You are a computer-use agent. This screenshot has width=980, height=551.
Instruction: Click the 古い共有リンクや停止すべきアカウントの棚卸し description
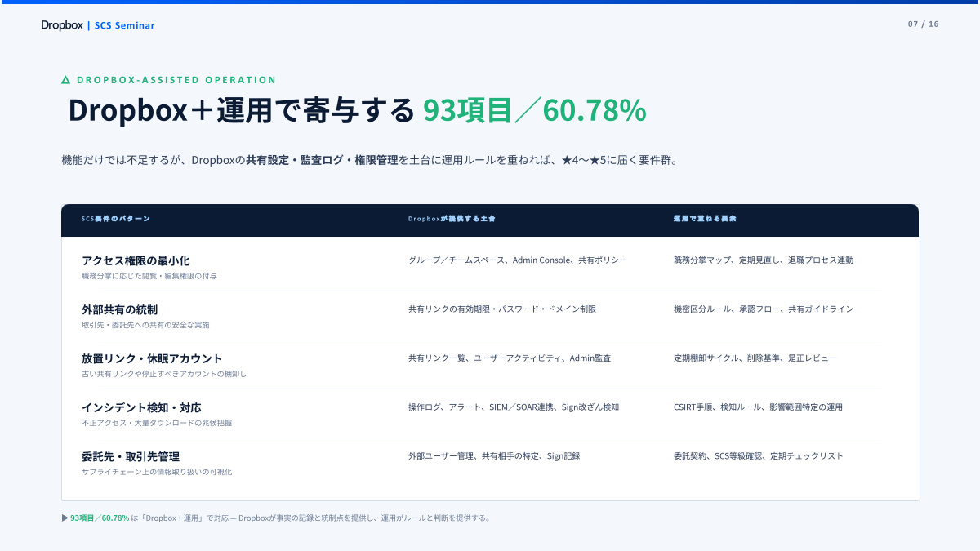[164, 374]
